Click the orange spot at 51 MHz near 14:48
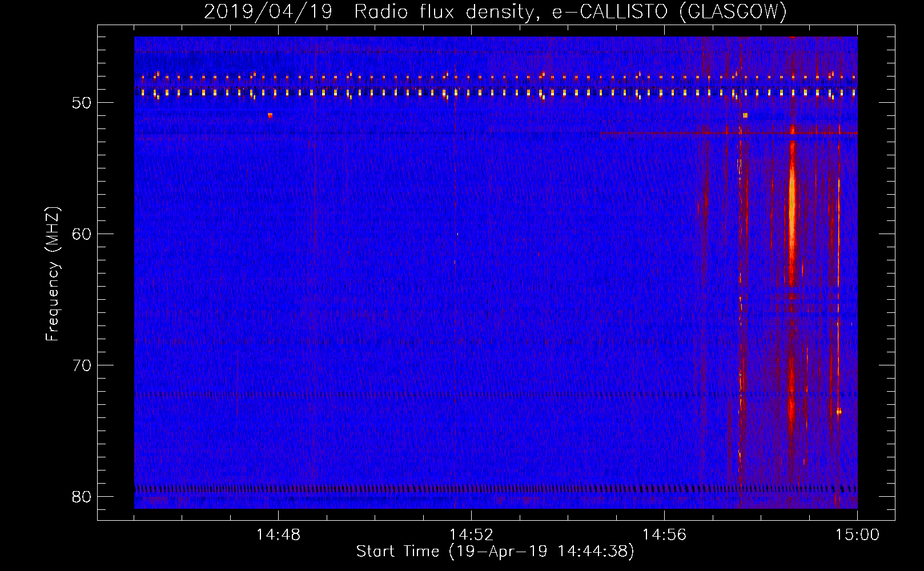The height and width of the screenshot is (571, 924). pyautogui.click(x=270, y=115)
